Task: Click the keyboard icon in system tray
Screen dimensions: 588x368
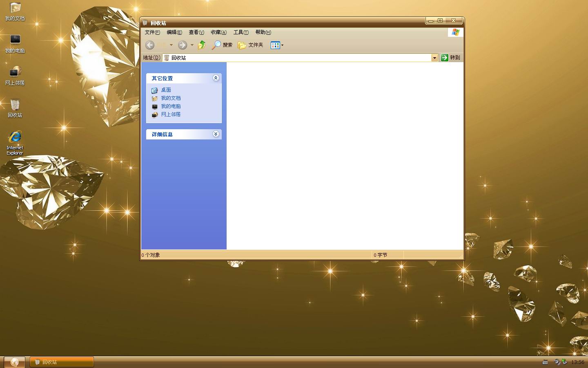Action: tap(545, 362)
